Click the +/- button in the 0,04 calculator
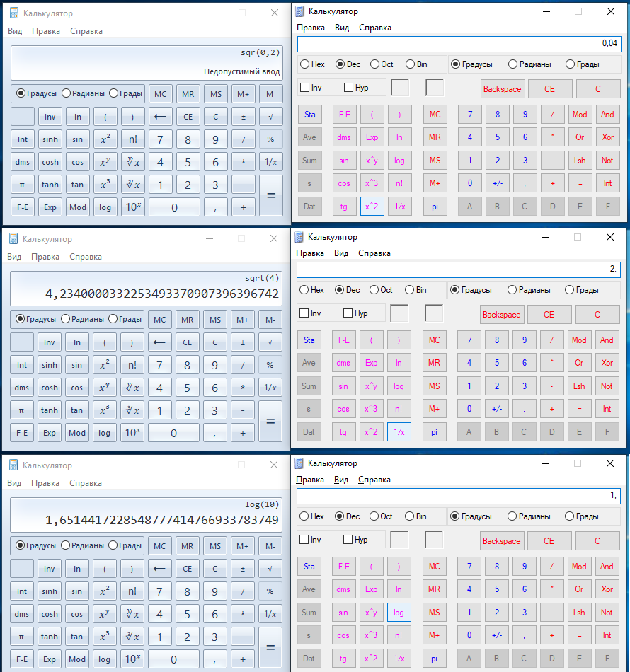Image resolution: width=630 pixels, height=672 pixels. (x=498, y=183)
